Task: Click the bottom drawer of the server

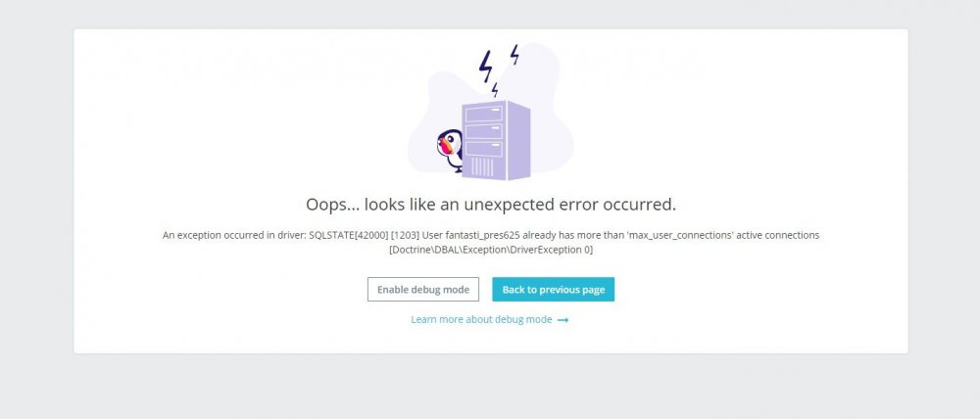Action: (484, 149)
